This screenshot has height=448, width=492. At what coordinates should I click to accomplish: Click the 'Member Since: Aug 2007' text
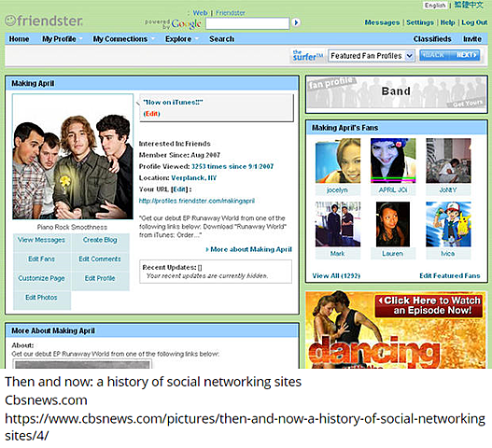[179, 155]
